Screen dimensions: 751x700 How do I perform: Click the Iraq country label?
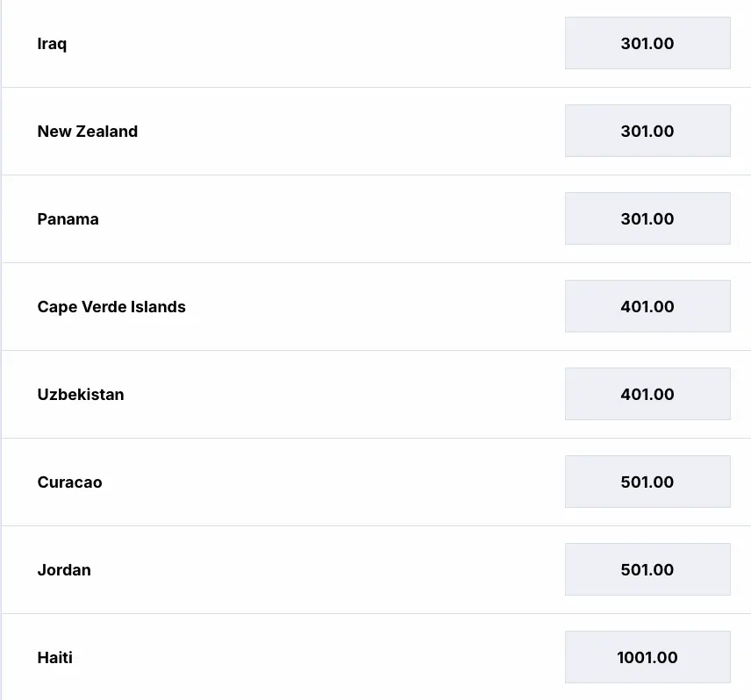(52, 44)
